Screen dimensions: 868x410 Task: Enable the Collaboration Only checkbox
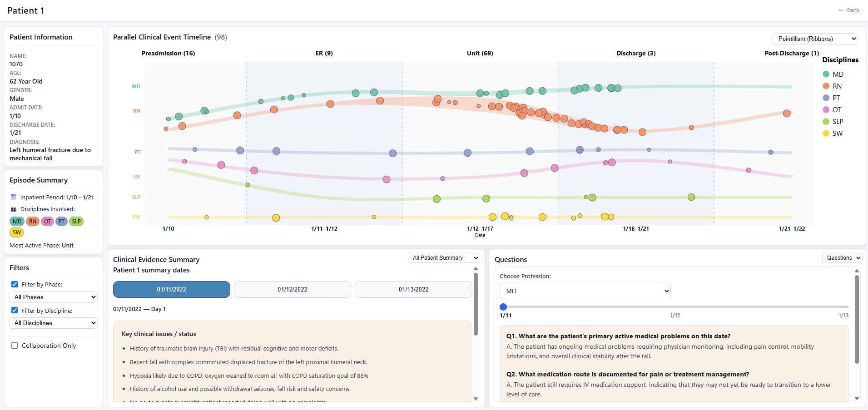click(15, 346)
